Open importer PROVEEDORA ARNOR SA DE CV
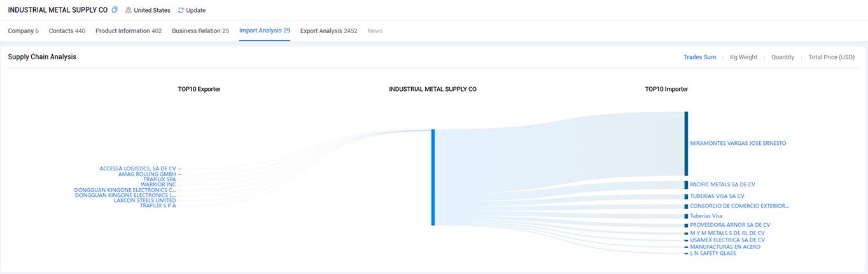 [x=730, y=225]
